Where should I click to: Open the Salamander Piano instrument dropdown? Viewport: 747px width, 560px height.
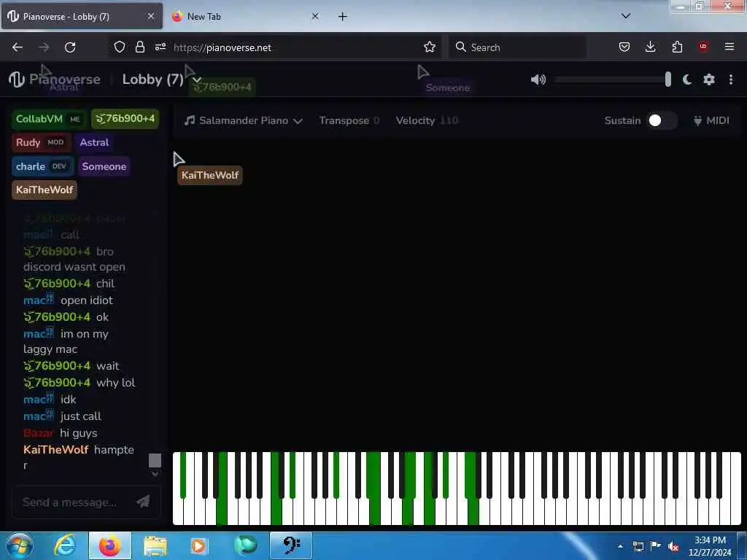click(x=244, y=120)
